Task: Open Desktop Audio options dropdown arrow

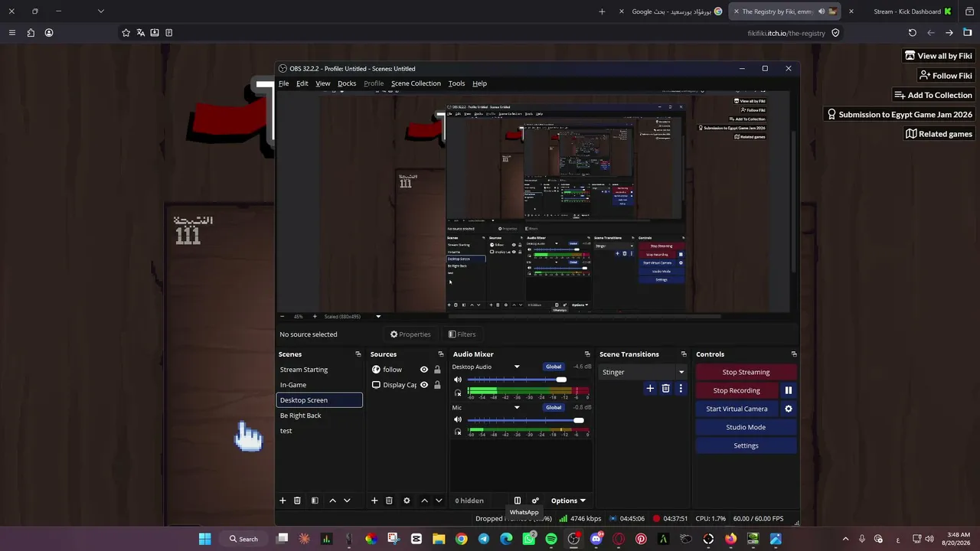Action: point(517,367)
